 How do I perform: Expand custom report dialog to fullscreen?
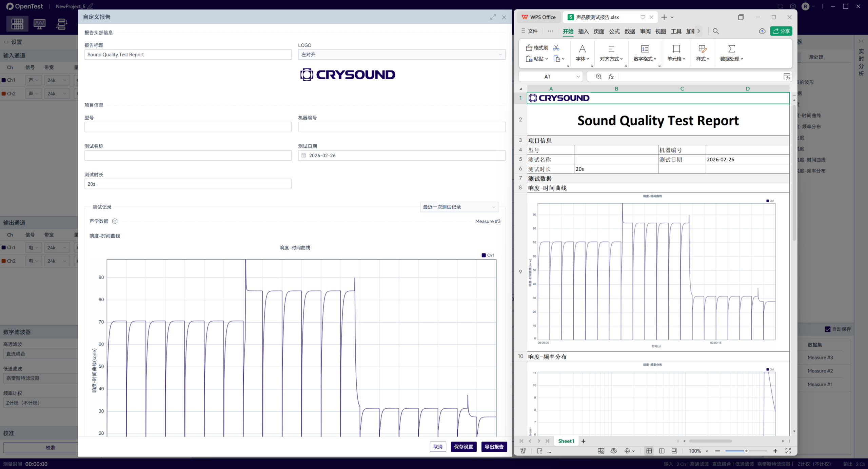tap(493, 17)
